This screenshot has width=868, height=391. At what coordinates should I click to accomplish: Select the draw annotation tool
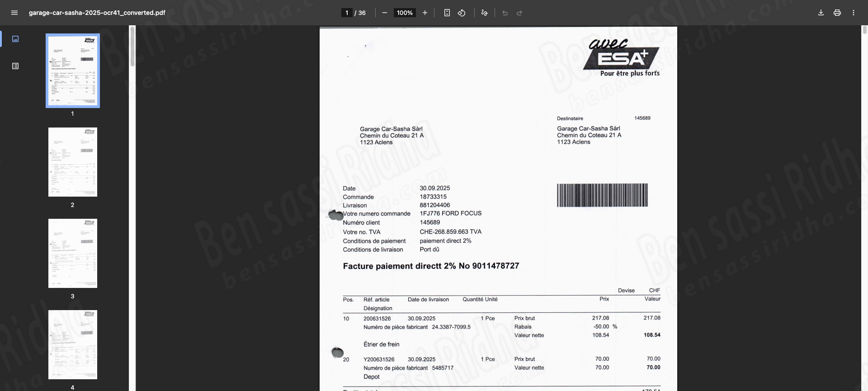click(485, 13)
